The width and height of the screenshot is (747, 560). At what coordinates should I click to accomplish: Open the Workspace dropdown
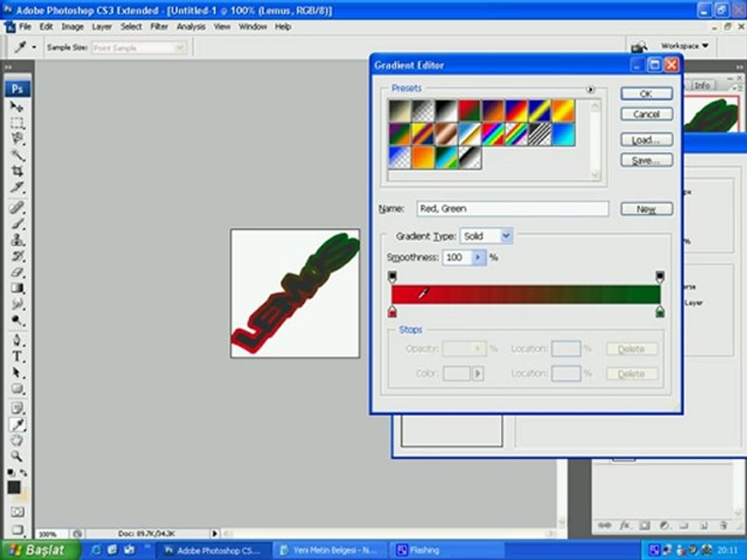[685, 46]
